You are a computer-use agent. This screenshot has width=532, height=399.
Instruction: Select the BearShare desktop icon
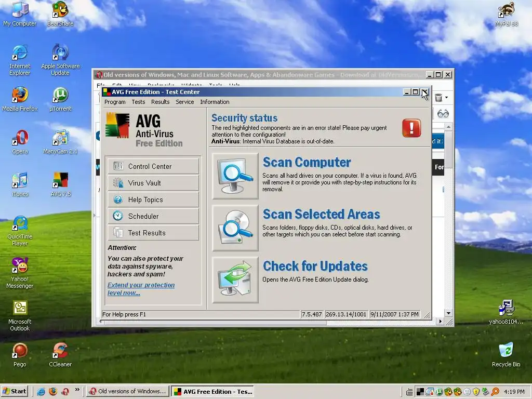click(60, 14)
